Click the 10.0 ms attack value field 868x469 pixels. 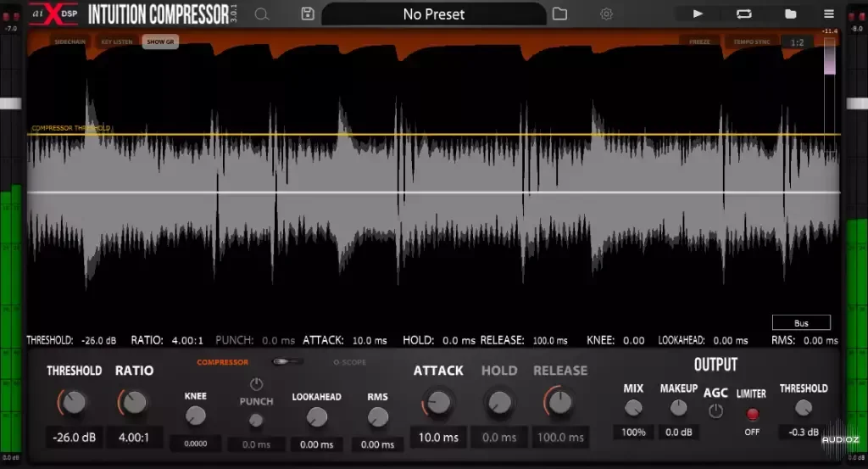coord(438,438)
